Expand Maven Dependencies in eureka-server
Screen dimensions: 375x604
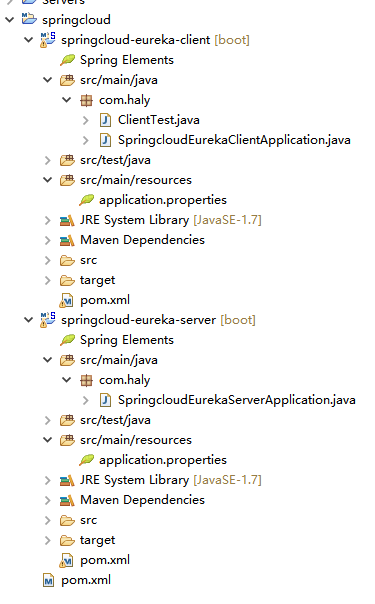click(x=47, y=500)
